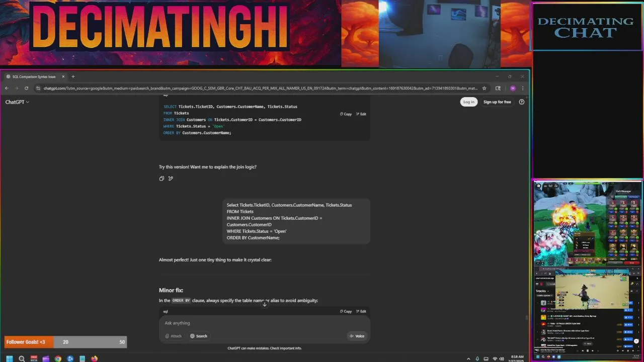The image size is (644, 362).
Task: Copy the first SQL code block
Action: (346, 114)
